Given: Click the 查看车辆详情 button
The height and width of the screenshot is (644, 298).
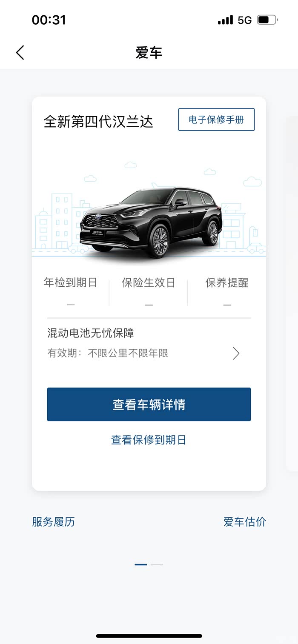Looking at the screenshot, I should (149, 405).
